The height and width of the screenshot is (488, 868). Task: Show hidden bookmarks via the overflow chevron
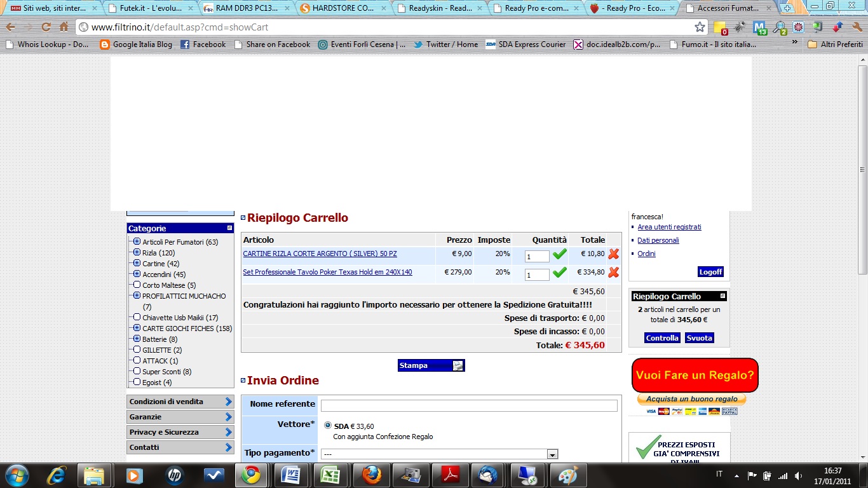[794, 43]
